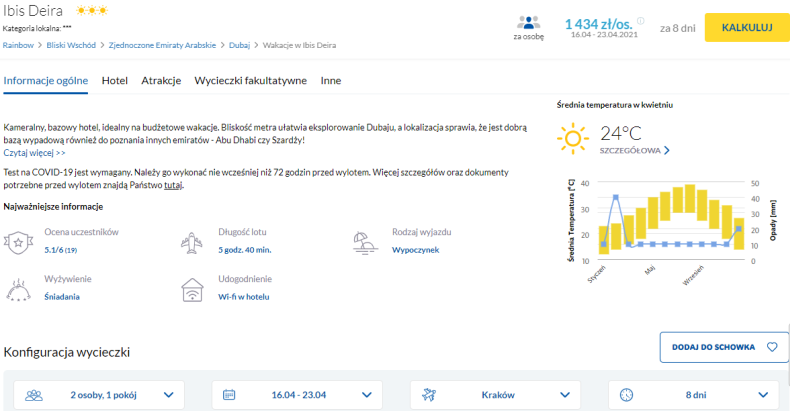The image size is (790, 411).
Task: Click the Średnia temperatura w kwietniu heading
Action: [615, 105]
